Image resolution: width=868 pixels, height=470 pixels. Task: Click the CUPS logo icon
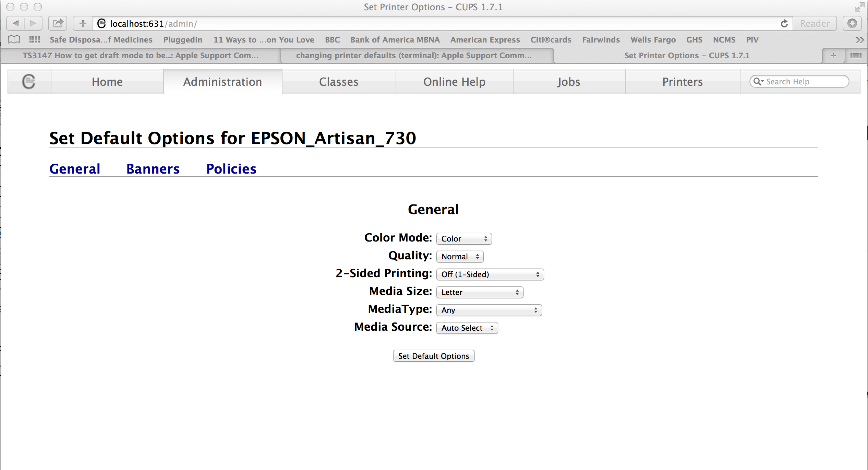29,82
